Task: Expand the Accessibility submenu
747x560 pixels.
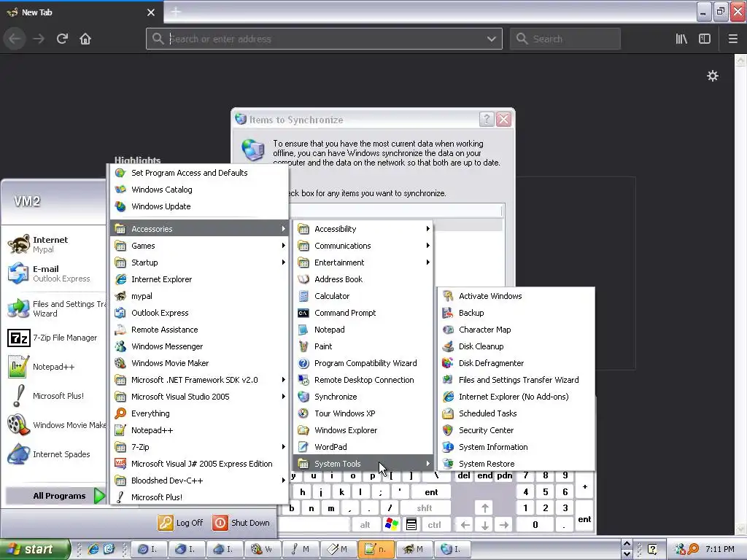Action: click(363, 228)
